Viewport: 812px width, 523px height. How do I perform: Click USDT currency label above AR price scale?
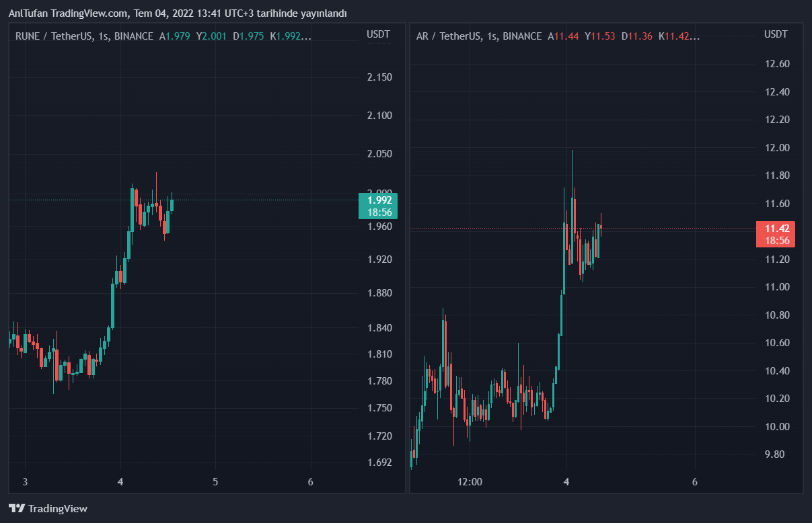[776, 34]
